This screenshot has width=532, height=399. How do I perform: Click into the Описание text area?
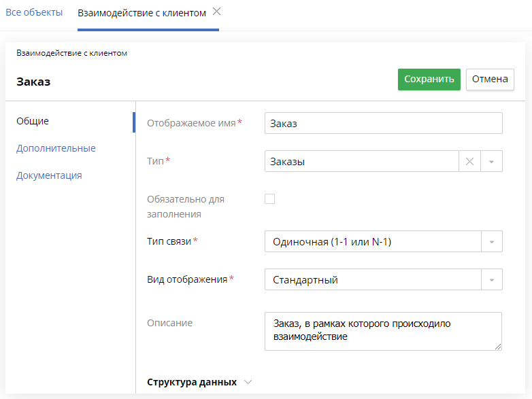[x=383, y=330]
